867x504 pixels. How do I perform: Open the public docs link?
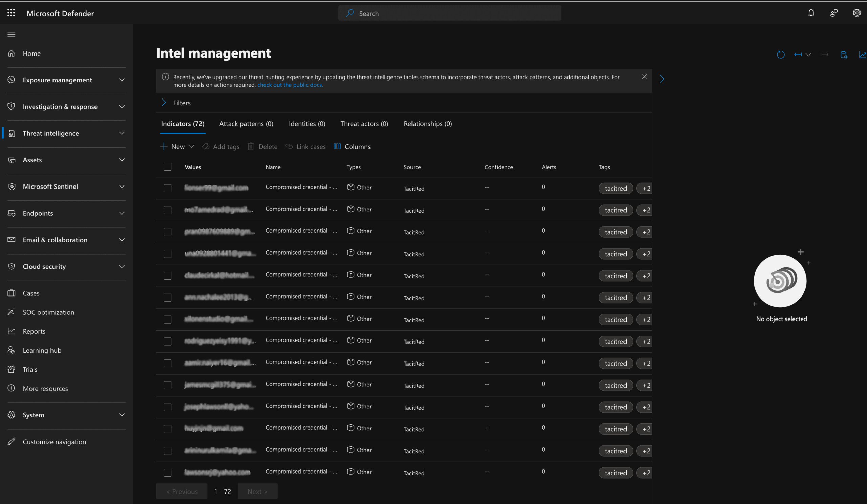290,85
